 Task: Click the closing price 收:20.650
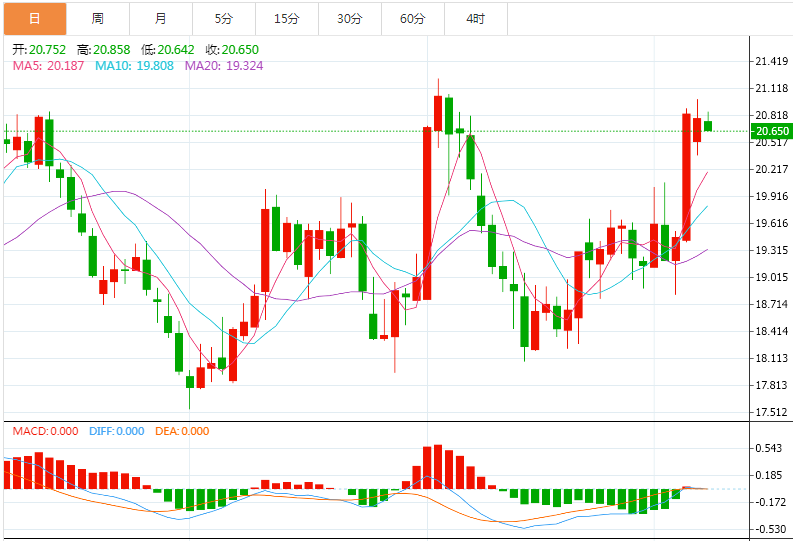click(232, 50)
